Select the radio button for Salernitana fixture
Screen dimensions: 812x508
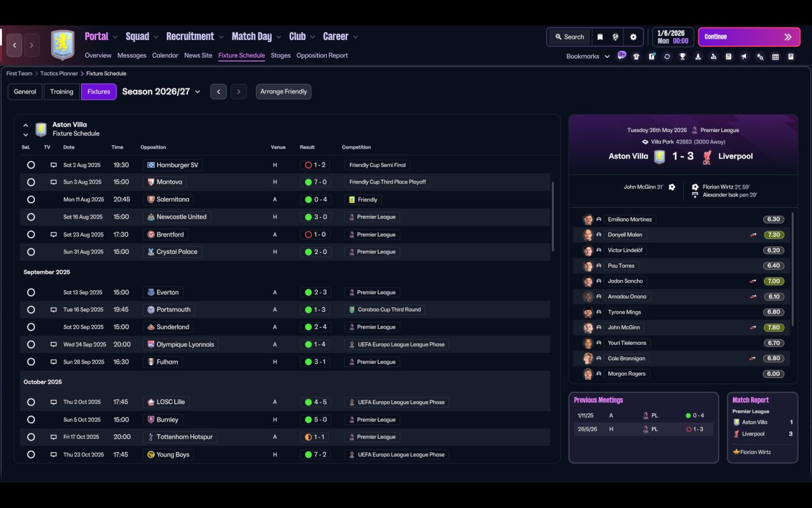tap(31, 199)
